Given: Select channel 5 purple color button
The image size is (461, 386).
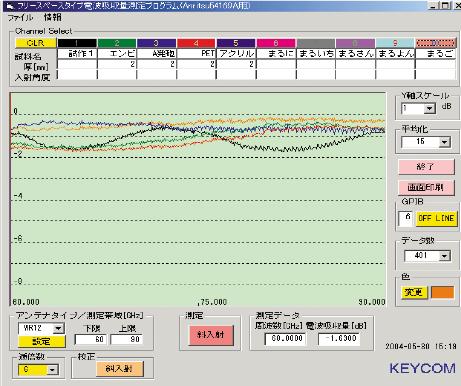Looking at the screenshot, I should pos(236,43).
